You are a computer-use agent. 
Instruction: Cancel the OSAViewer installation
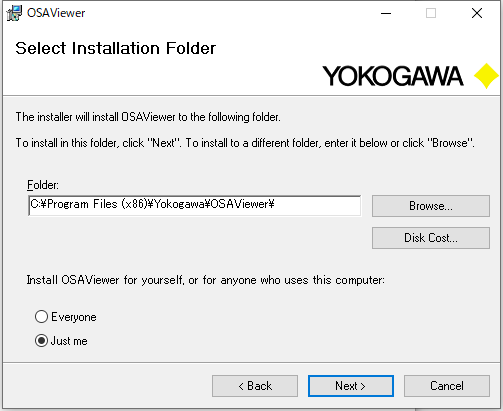[447, 386]
